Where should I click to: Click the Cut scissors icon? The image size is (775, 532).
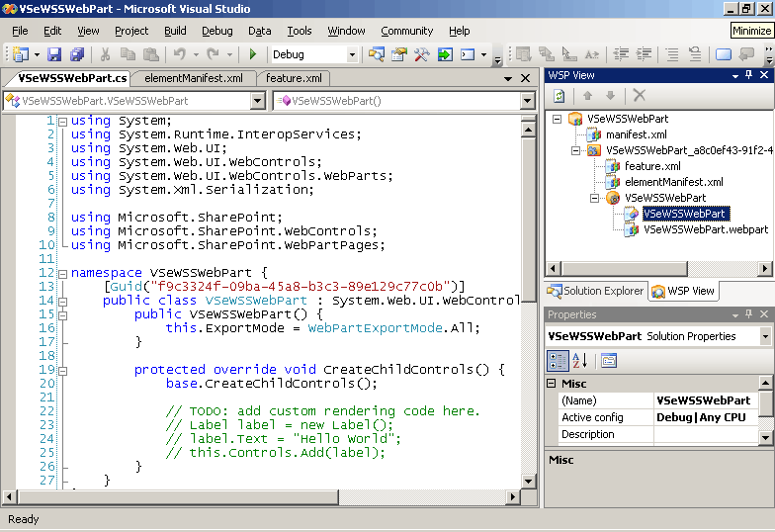[105, 54]
